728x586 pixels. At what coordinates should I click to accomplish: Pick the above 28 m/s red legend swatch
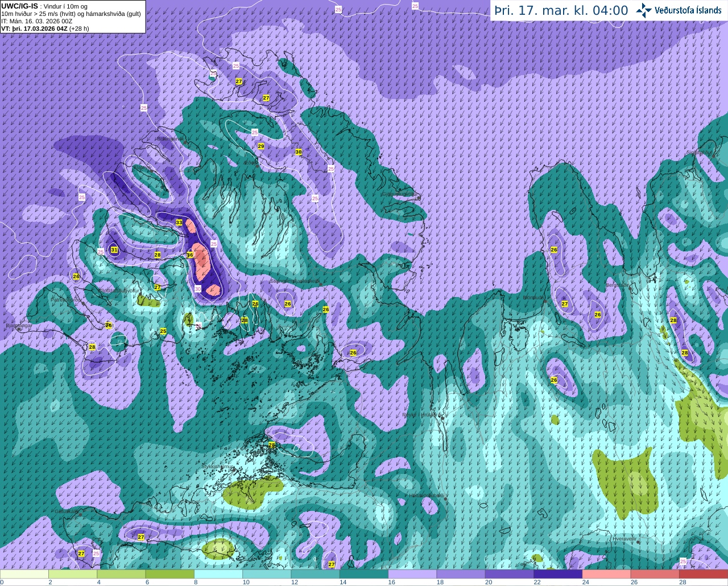[x=704, y=573]
